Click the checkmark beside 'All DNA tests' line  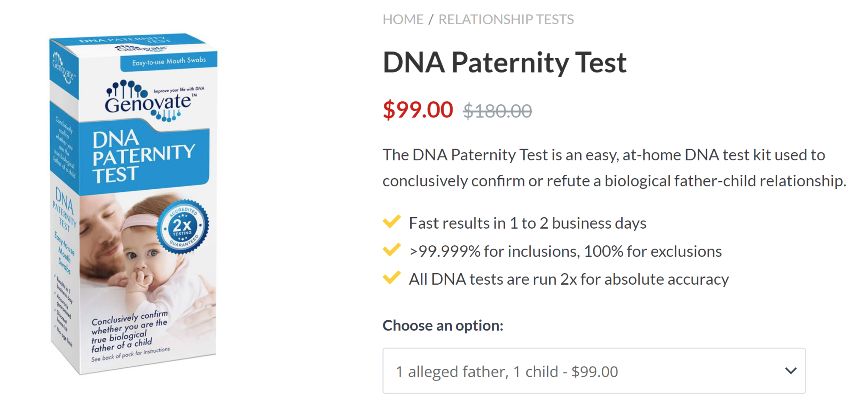[x=392, y=278]
